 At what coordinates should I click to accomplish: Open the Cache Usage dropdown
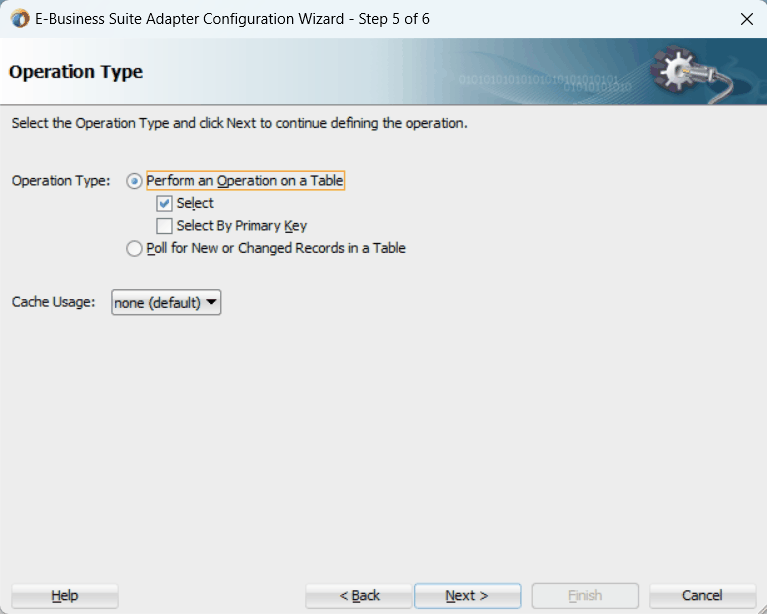coord(166,302)
